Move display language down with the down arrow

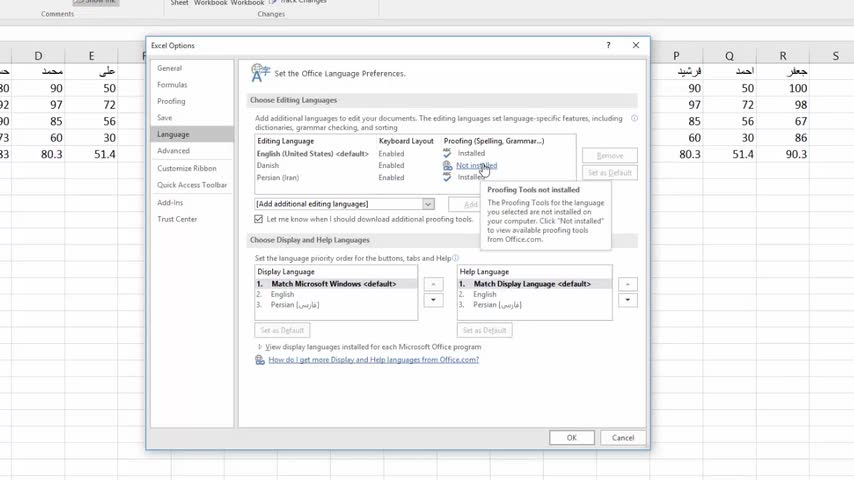[x=433, y=300]
